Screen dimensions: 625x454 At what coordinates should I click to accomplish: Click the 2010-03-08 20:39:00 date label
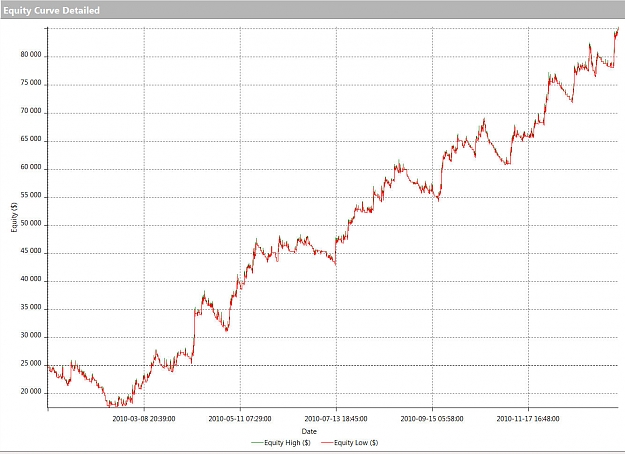[143, 419]
